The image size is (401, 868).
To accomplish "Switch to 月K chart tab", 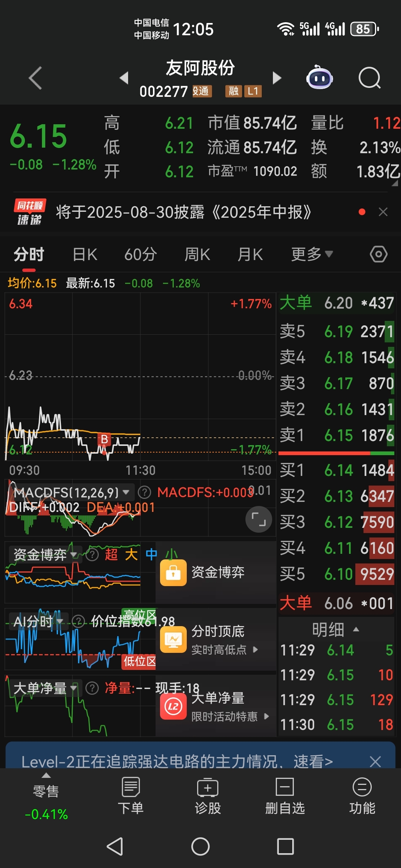I will (250, 254).
